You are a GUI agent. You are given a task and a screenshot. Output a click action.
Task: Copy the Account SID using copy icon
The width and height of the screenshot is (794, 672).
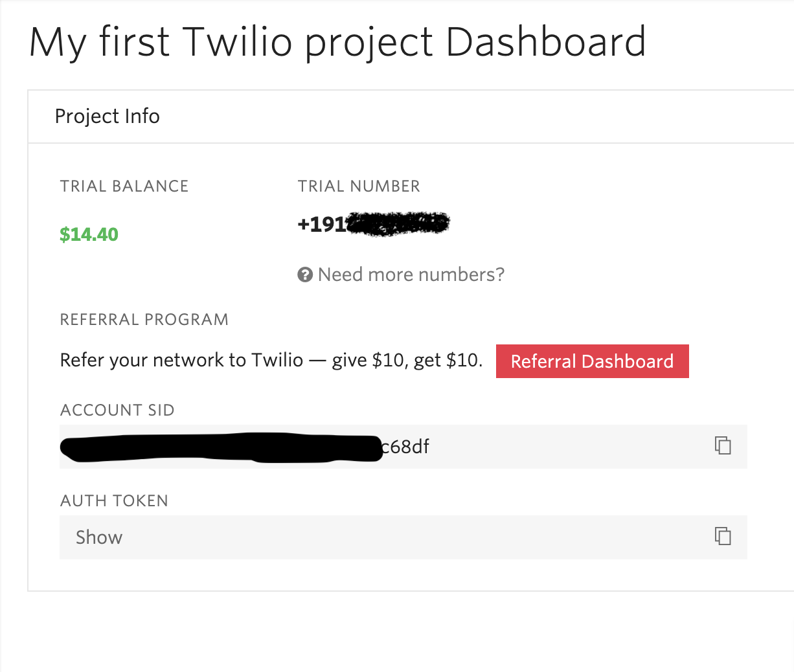(x=723, y=445)
